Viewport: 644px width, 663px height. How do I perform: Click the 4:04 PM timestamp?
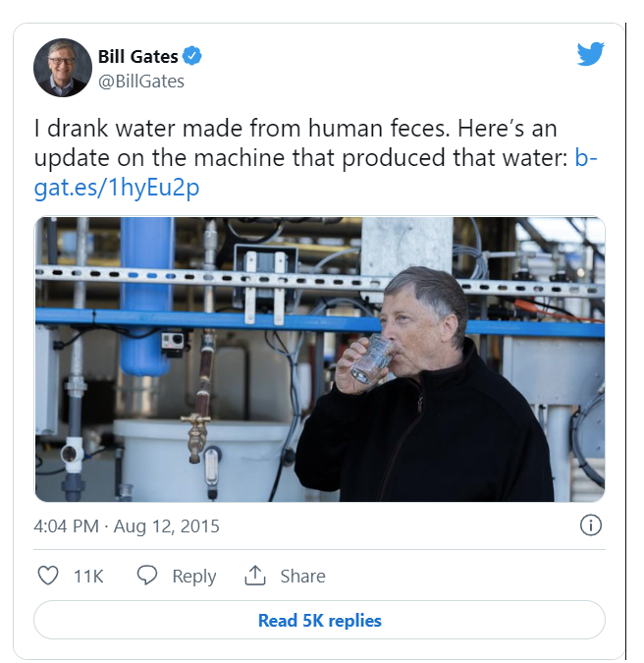[66, 526]
